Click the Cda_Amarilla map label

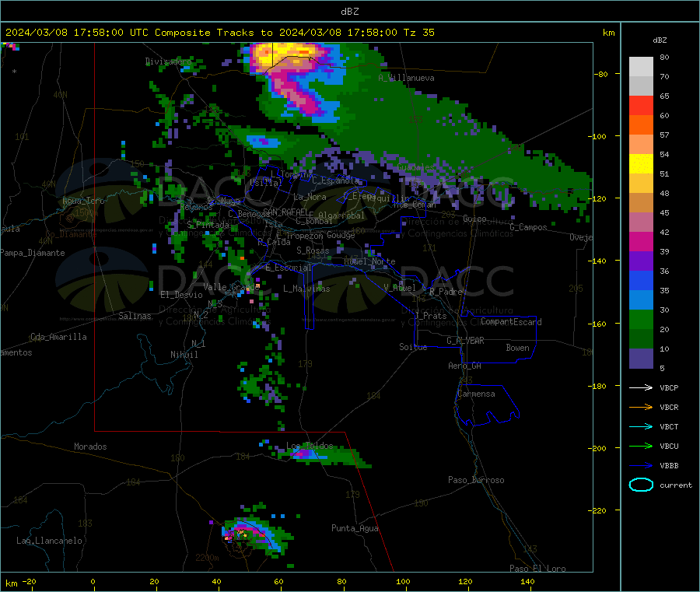(x=58, y=337)
